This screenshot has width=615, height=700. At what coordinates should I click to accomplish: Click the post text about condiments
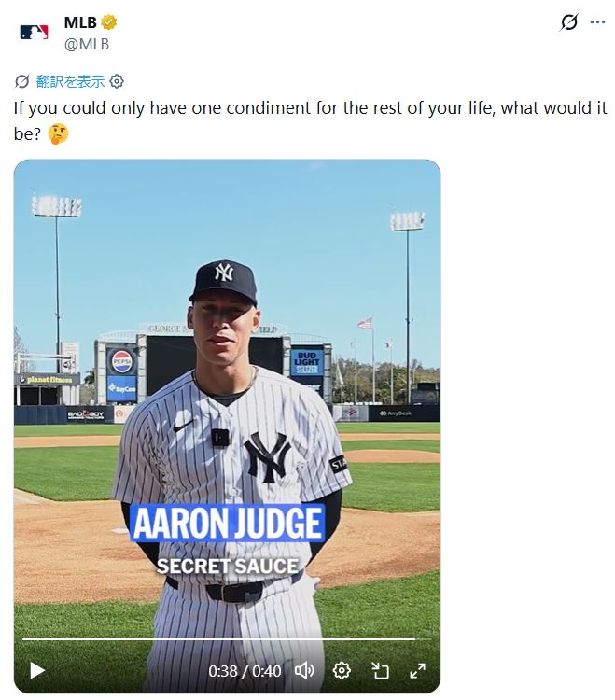tap(311, 120)
